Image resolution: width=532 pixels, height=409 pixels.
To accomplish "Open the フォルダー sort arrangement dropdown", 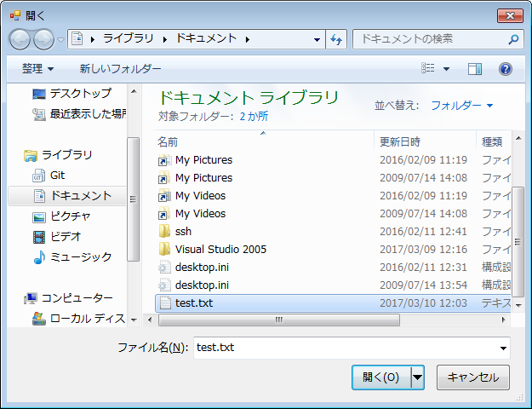I will point(461,106).
